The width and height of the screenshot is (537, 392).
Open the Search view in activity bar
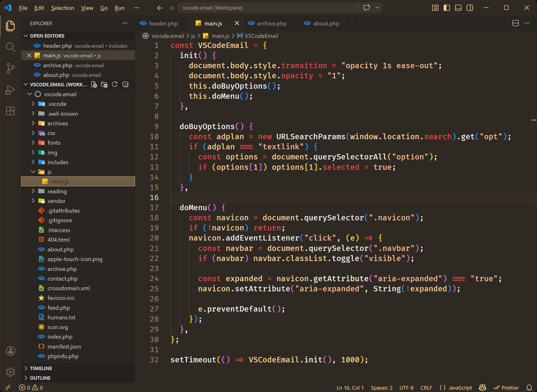pos(10,47)
